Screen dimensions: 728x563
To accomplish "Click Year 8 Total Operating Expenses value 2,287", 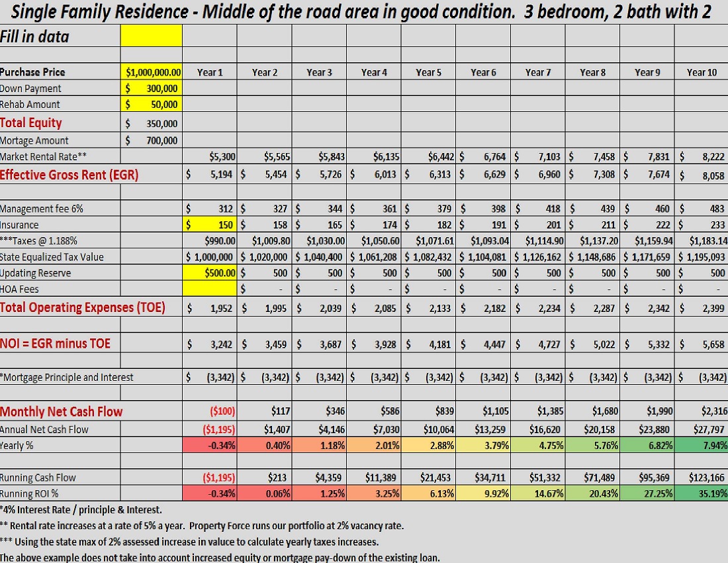I will click(592, 308).
